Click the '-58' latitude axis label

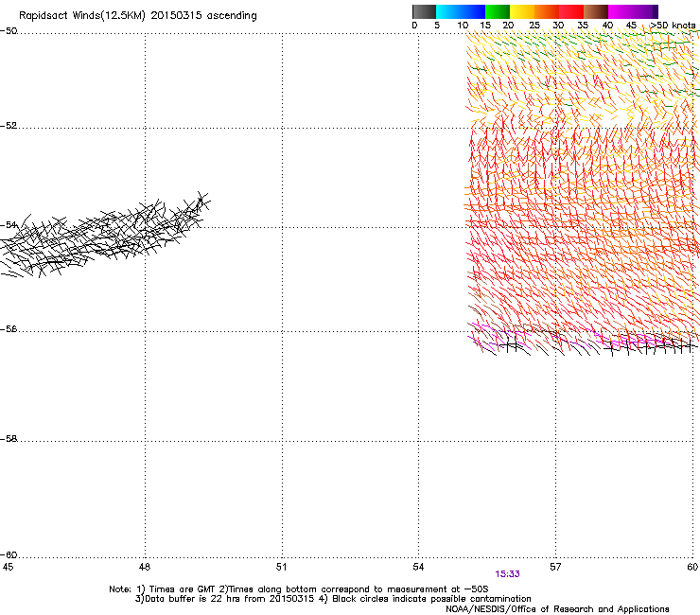[x=9, y=439]
